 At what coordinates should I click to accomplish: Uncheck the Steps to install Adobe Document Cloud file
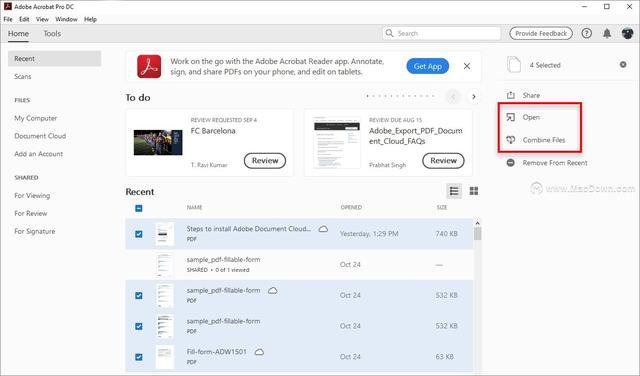coord(139,234)
